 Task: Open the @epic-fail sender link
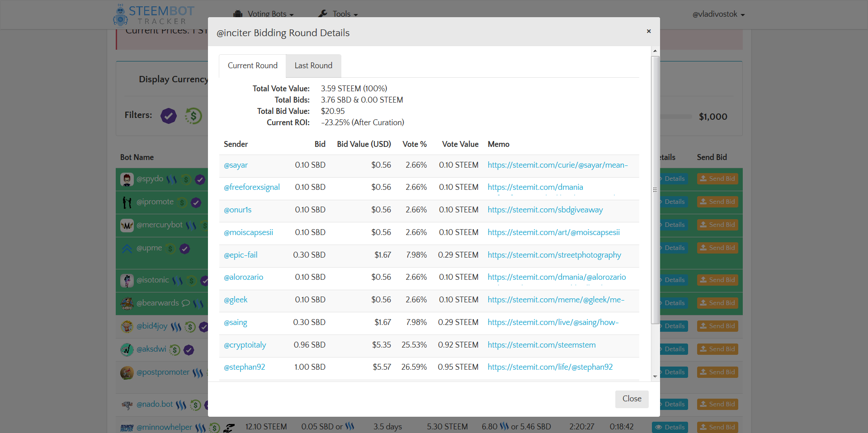(x=241, y=255)
